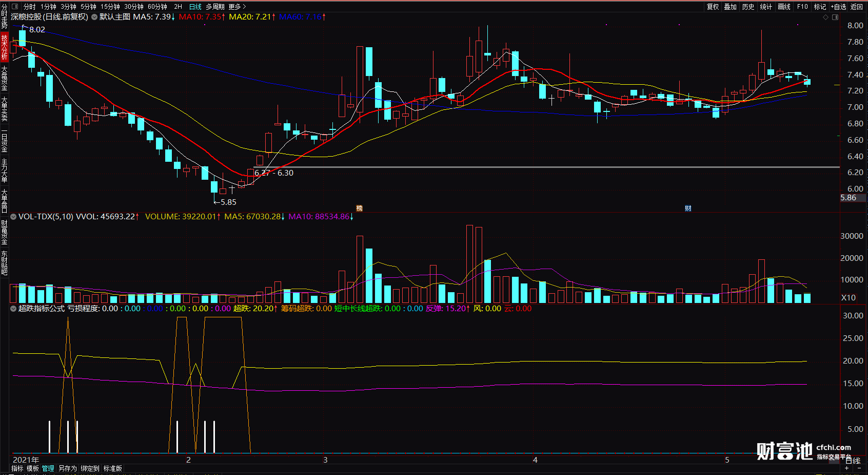Click the 标记 mark button
This screenshot has width=868, height=475.
pyautogui.click(x=820, y=7)
